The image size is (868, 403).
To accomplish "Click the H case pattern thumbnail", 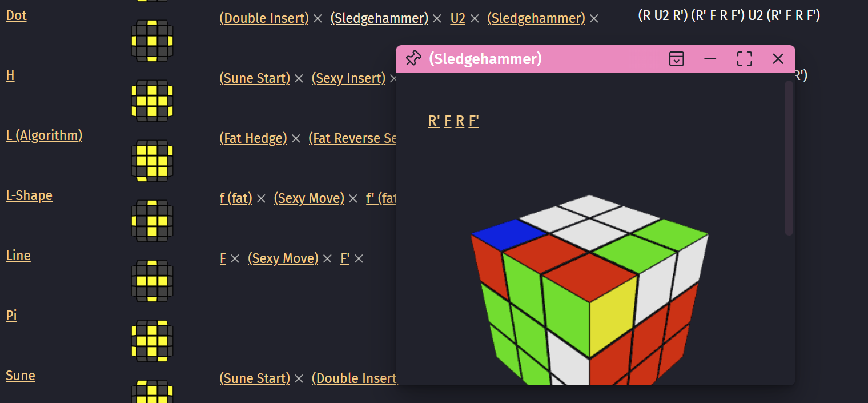I will tap(152, 101).
